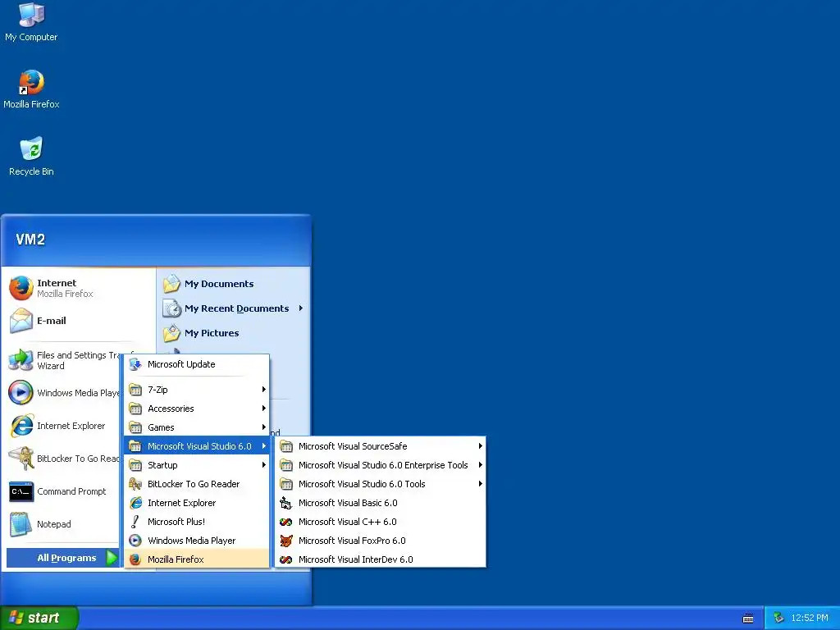The width and height of the screenshot is (840, 630).
Task: Expand Microsoft Visual Studio 6.0 Tools submenu
Action: pos(381,484)
